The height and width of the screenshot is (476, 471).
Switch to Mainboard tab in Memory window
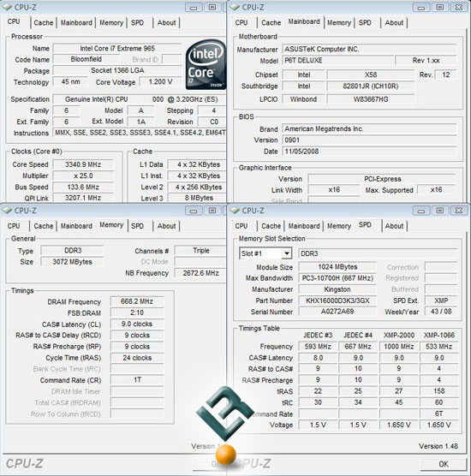pyautogui.click(x=76, y=226)
